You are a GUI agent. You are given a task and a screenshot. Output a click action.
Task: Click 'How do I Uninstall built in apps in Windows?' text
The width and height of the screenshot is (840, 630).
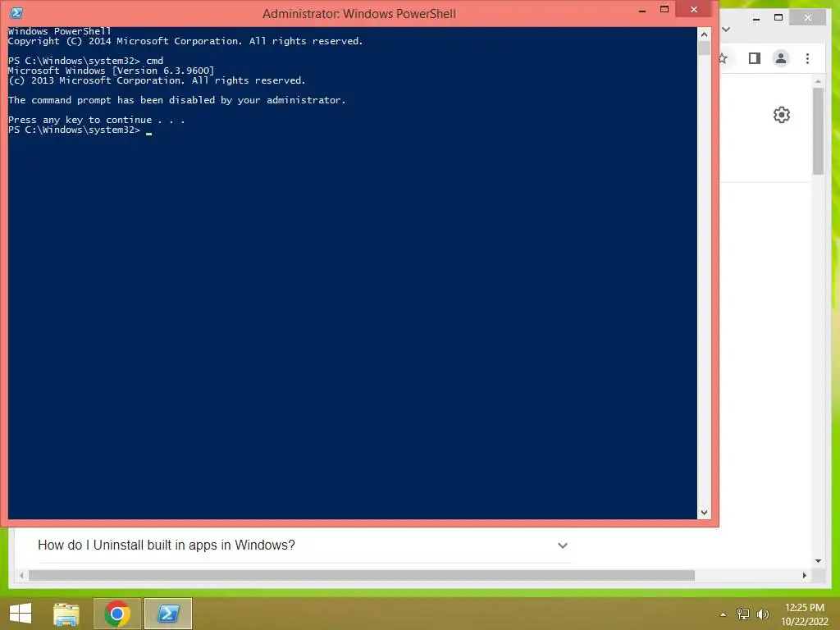coord(166,545)
